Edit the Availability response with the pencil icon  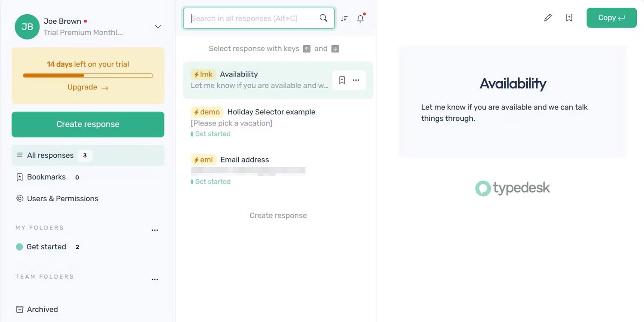(x=548, y=18)
